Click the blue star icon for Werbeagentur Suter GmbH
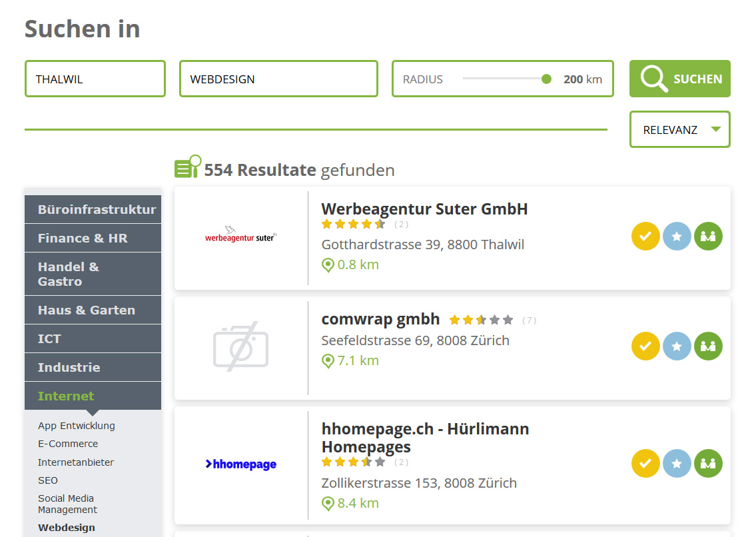 coord(677,237)
